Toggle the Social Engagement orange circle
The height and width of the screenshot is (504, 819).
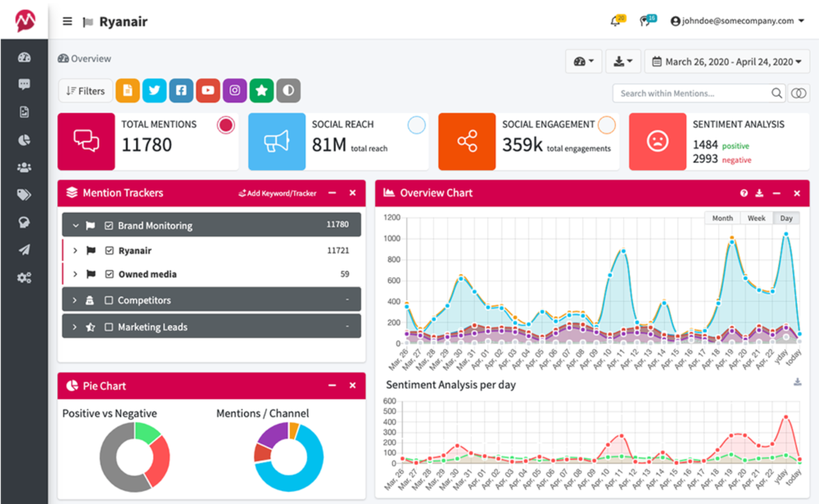coord(607,125)
